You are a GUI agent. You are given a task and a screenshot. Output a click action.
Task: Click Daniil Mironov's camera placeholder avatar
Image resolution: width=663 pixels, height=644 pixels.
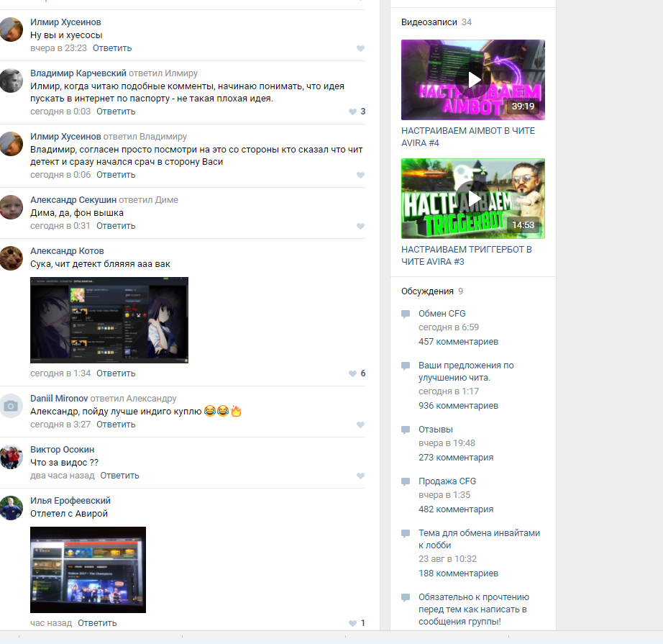[x=11, y=406]
